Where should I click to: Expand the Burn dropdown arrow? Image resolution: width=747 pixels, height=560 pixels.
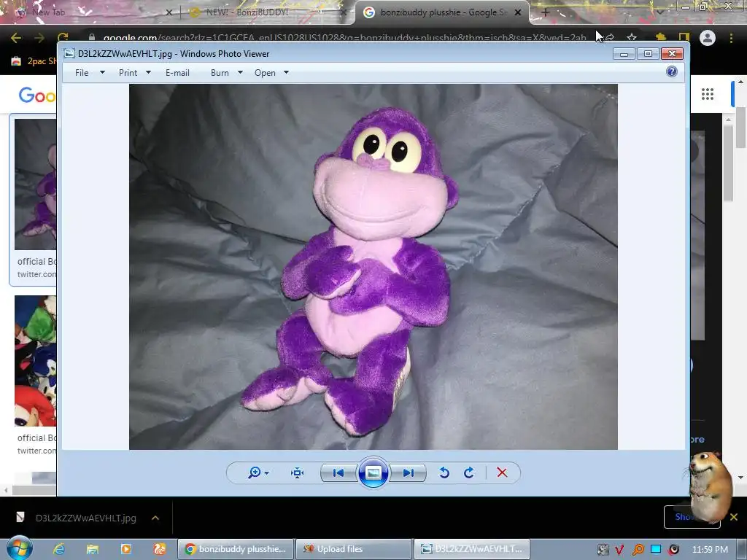[240, 72]
